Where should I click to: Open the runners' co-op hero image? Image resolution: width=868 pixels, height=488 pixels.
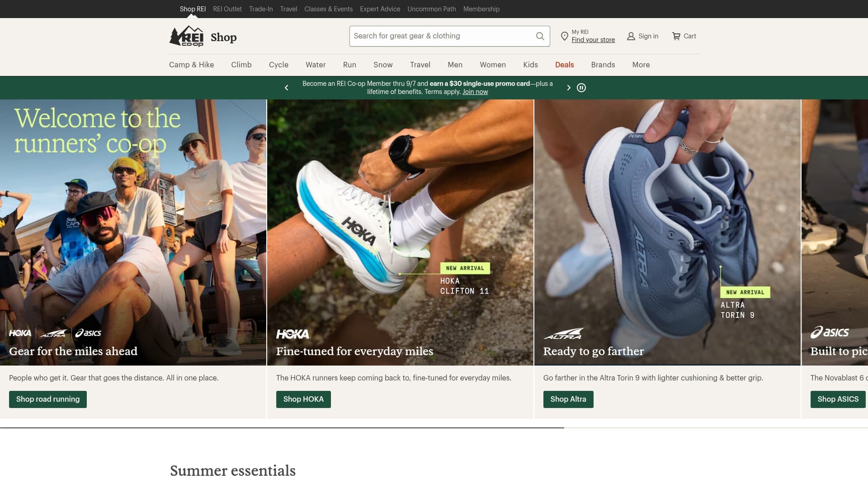pos(133,232)
